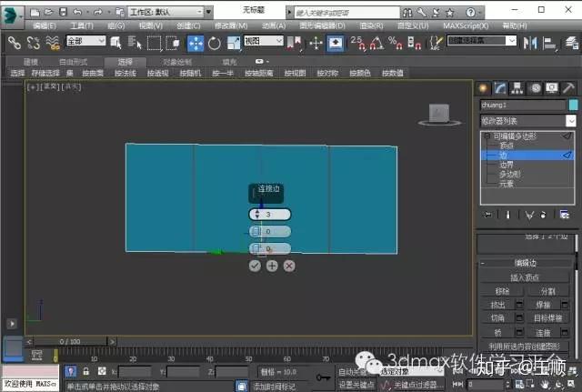Open the 工作区 workspace dropdown
The image size is (582, 392).
coord(166,12)
